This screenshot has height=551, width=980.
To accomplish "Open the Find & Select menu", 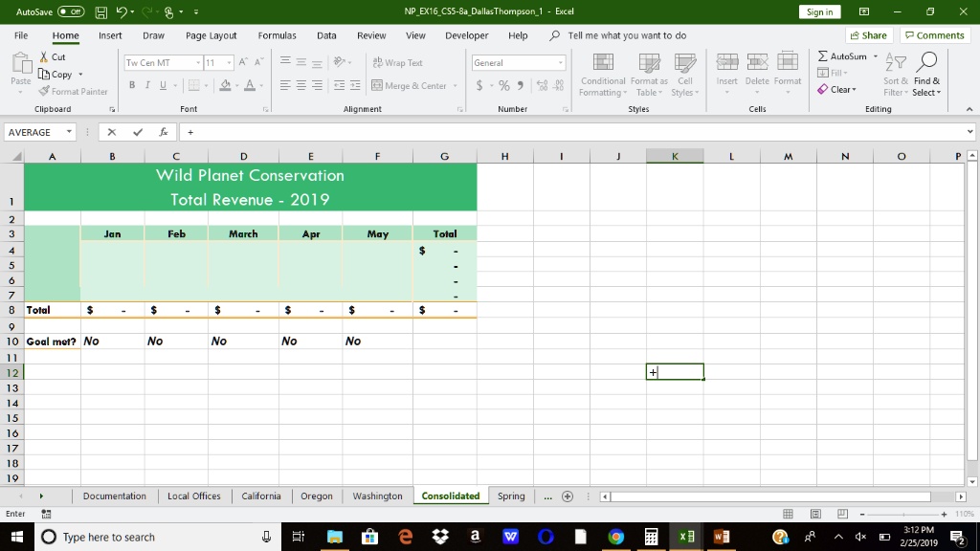I will [x=926, y=75].
